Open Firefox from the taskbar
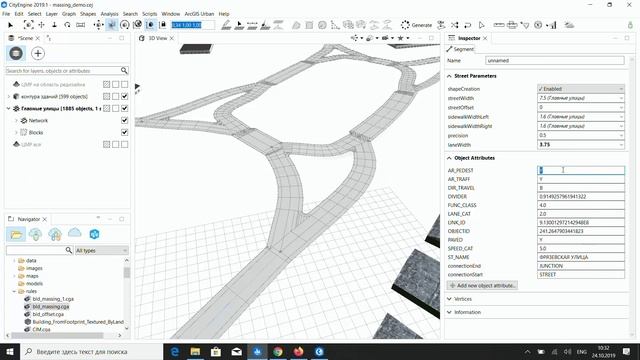Viewport: 640px width, 360px height. tap(299, 351)
